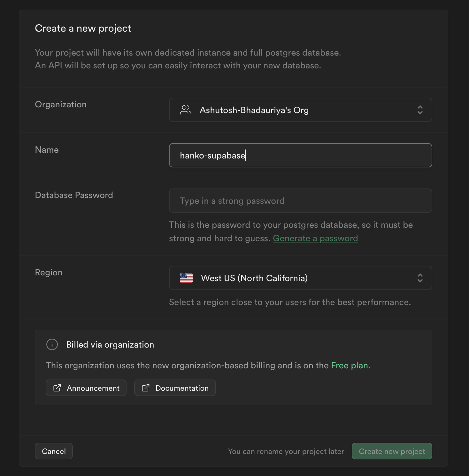This screenshot has height=476, width=469.
Task: Click the info icon beside Billed via organization
Action: click(x=52, y=344)
